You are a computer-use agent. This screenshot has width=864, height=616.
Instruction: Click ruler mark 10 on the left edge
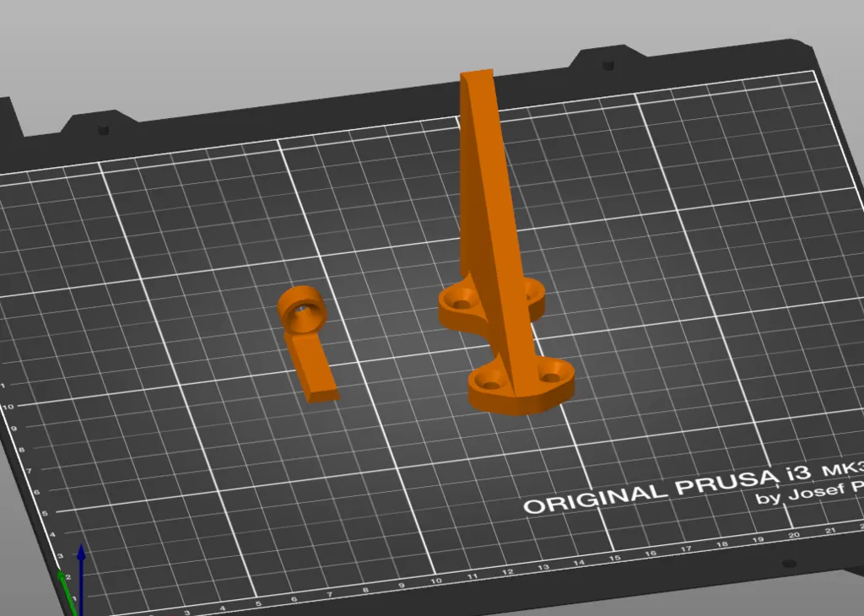click(x=8, y=407)
